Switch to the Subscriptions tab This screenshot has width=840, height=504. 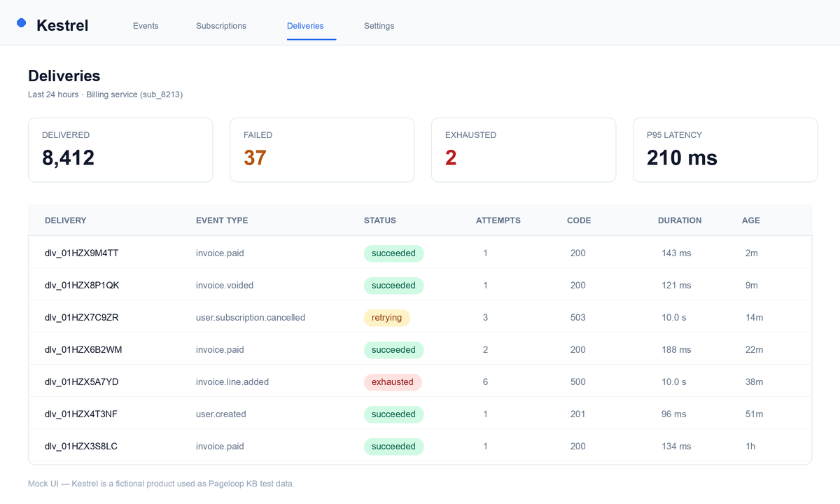tap(221, 26)
